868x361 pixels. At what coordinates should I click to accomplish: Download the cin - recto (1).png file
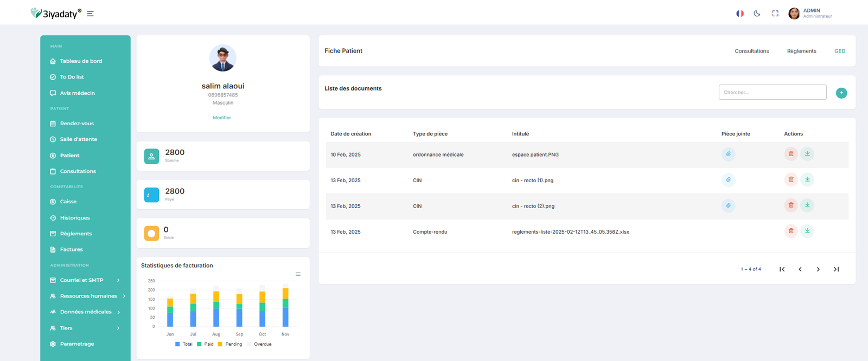click(807, 179)
